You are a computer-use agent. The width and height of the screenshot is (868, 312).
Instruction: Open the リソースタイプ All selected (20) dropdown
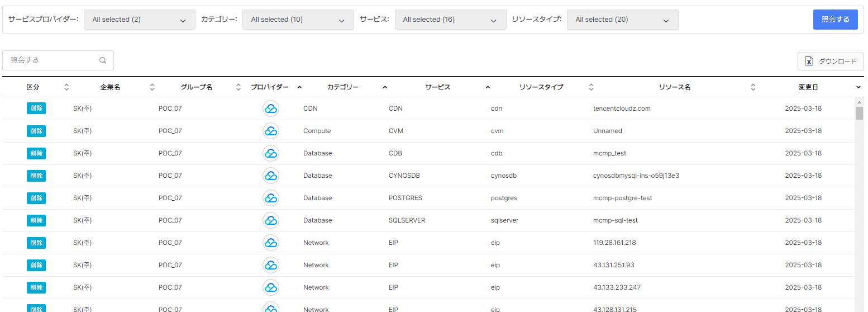(623, 20)
